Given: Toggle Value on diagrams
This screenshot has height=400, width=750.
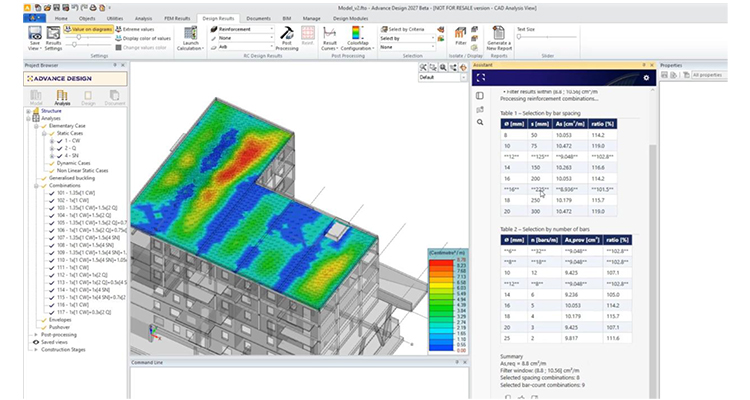Looking at the screenshot, I should click(89, 30).
